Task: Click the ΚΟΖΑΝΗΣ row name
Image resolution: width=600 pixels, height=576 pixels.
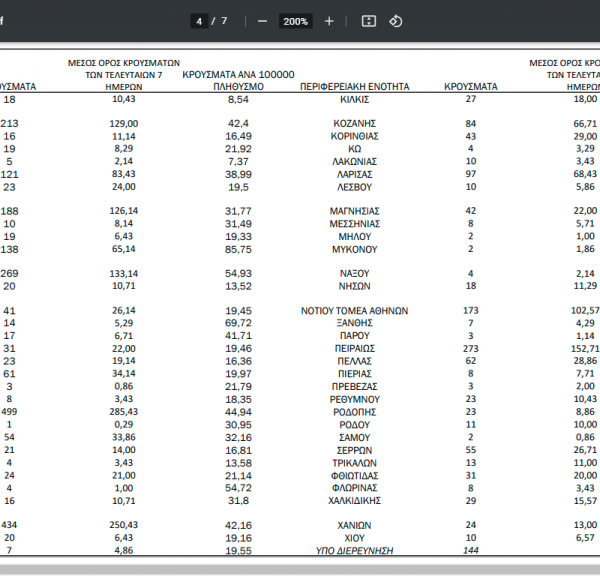Action: pyautogui.click(x=355, y=124)
